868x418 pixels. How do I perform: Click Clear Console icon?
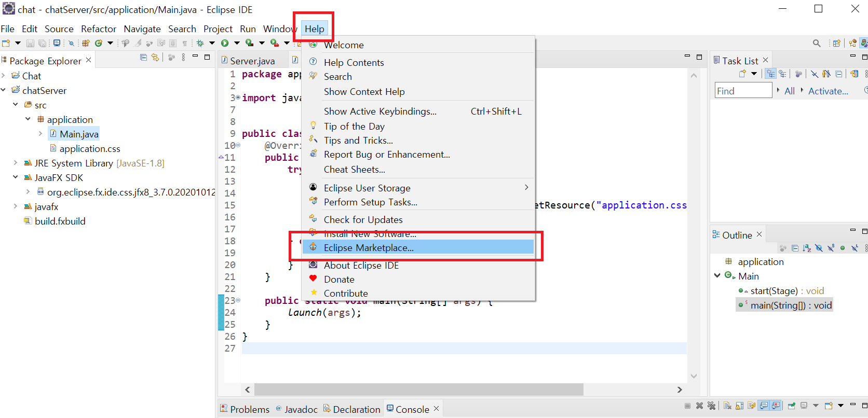tap(727, 406)
